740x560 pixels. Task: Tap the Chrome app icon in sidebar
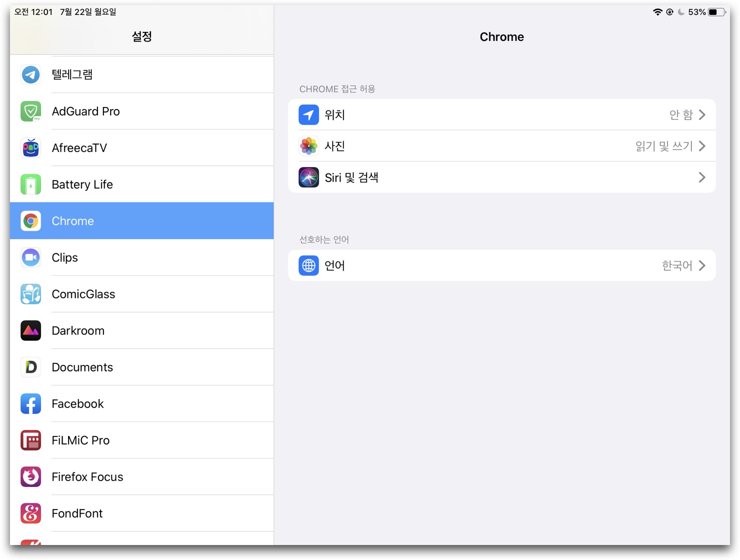click(x=30, y=221)
